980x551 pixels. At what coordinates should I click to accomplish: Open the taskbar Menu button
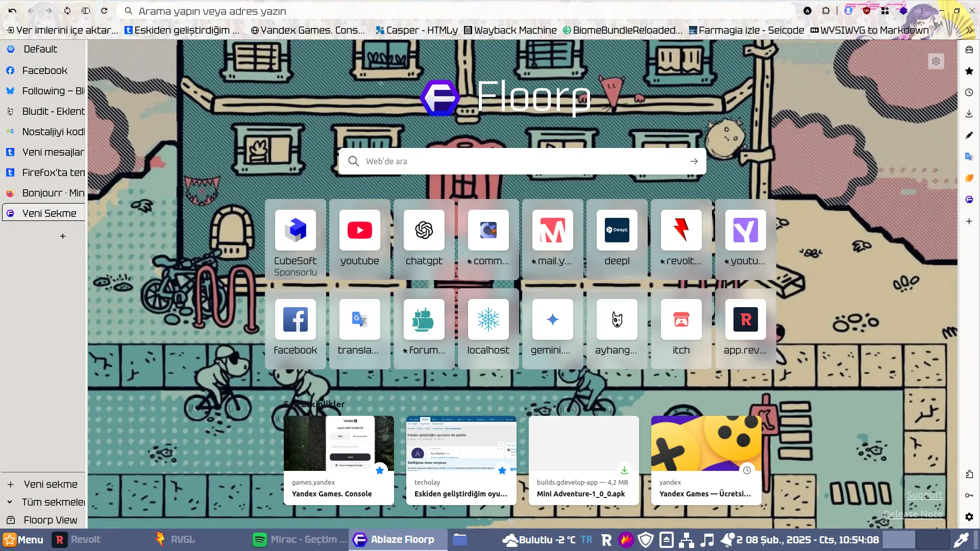tap(23, 540)
